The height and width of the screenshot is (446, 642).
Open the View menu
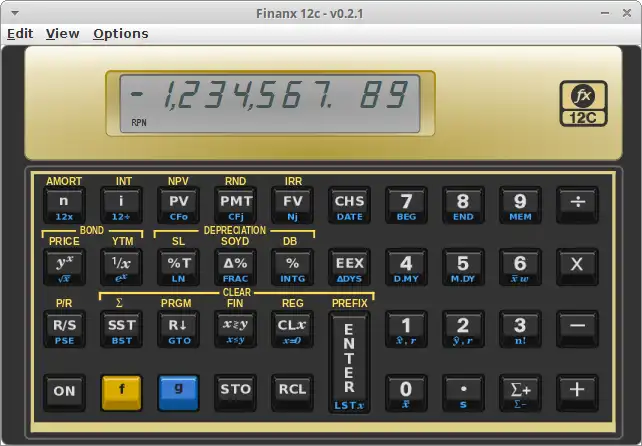(62, 34)
